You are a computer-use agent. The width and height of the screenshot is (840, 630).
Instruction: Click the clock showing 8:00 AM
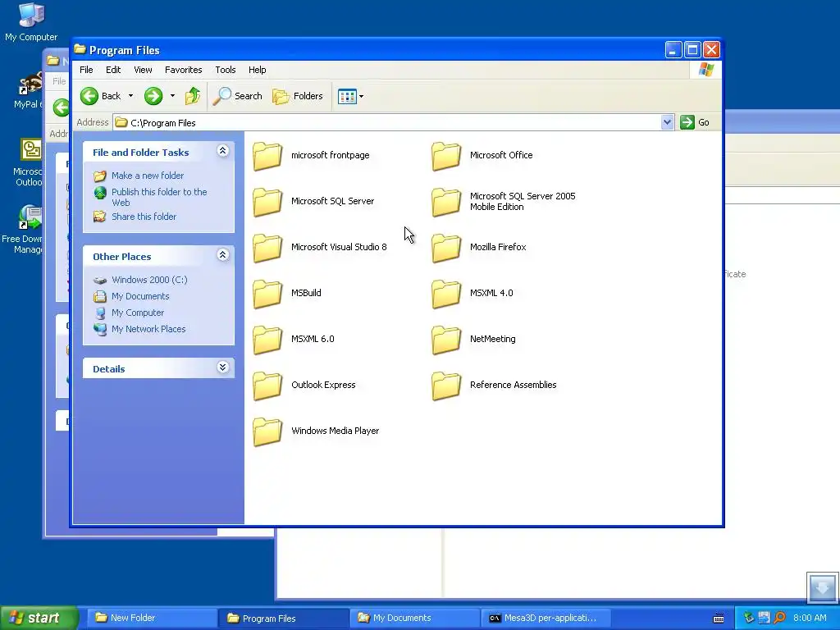(810, 619)
